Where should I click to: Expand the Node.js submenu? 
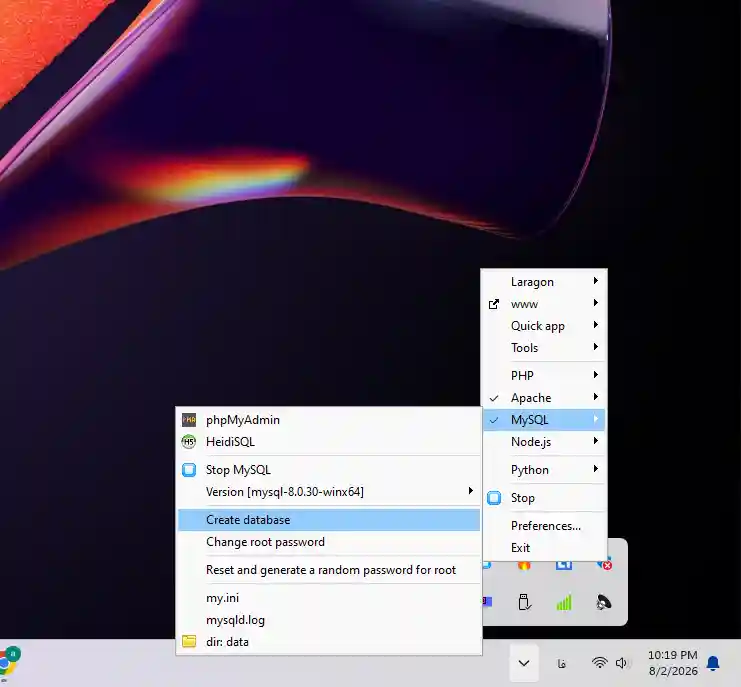coord(544,442)
